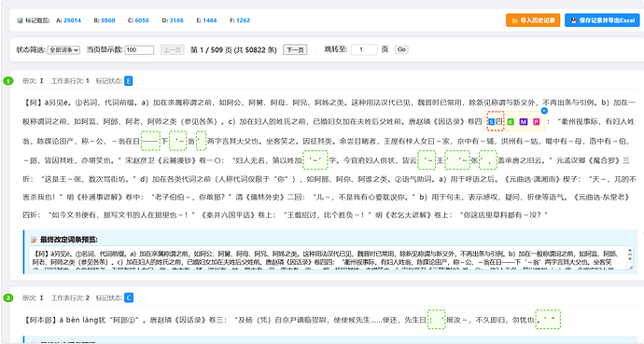Click the green number 2 entry badge

[x=8, y=297]
